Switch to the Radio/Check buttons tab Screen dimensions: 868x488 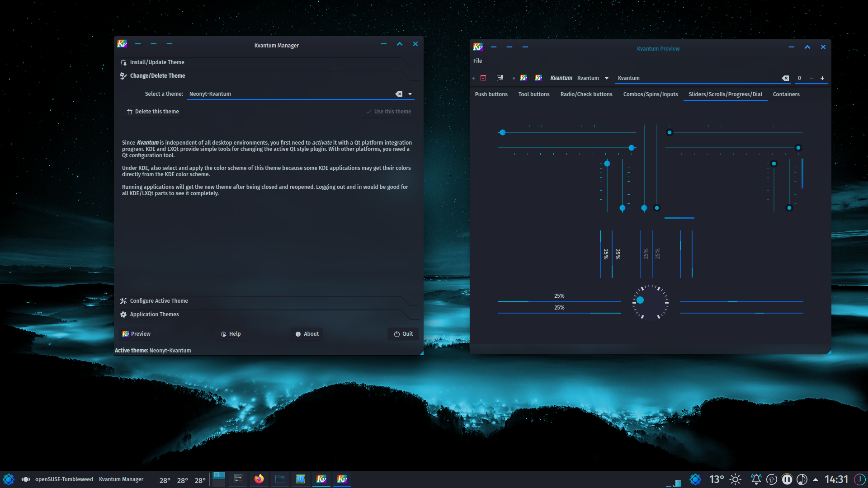[586, 94]
